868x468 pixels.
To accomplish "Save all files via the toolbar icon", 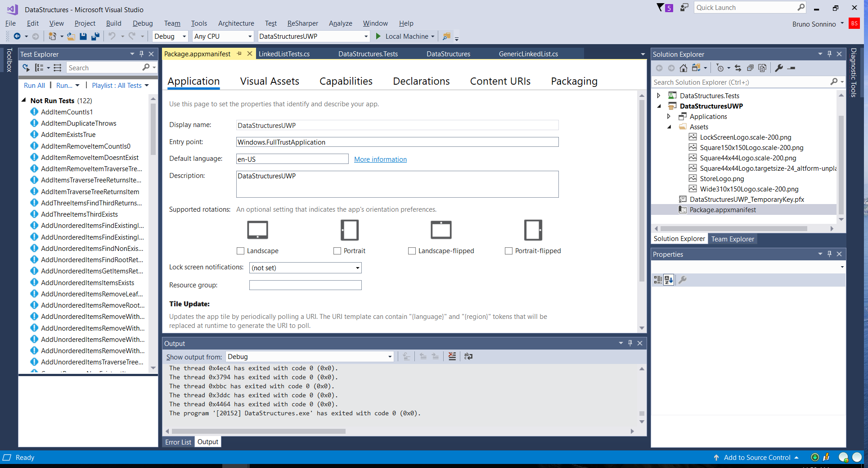I will point(95,36).
